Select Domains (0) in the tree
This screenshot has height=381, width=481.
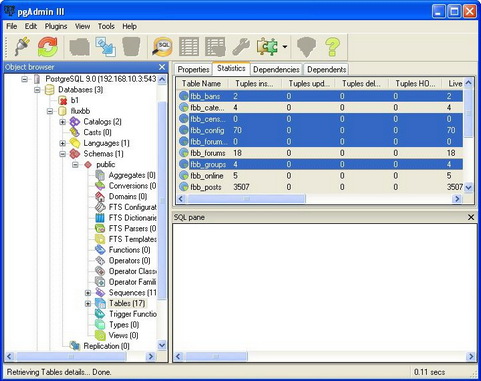[128, 196]
